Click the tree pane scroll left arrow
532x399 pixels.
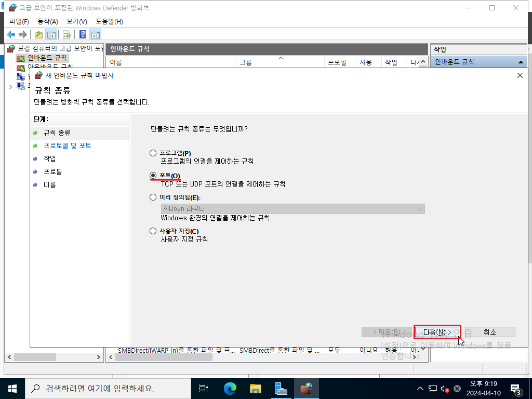pos(9,357)
